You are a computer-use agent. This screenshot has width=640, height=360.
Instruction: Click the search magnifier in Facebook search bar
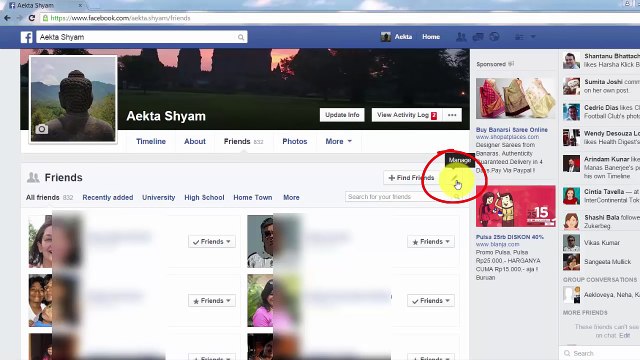click(241, 38)
